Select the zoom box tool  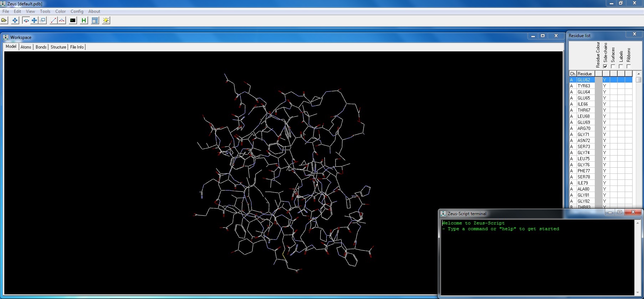[x=43, y=20]
